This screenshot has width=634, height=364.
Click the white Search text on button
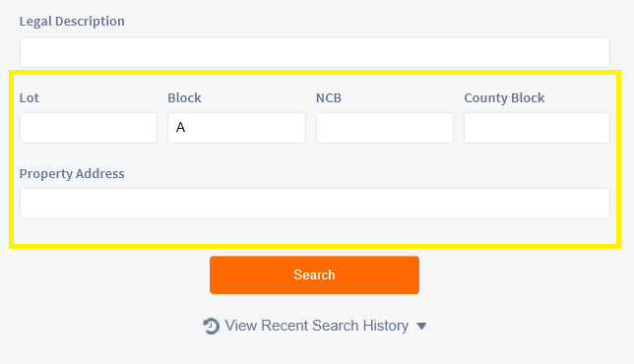pos(314,274)
